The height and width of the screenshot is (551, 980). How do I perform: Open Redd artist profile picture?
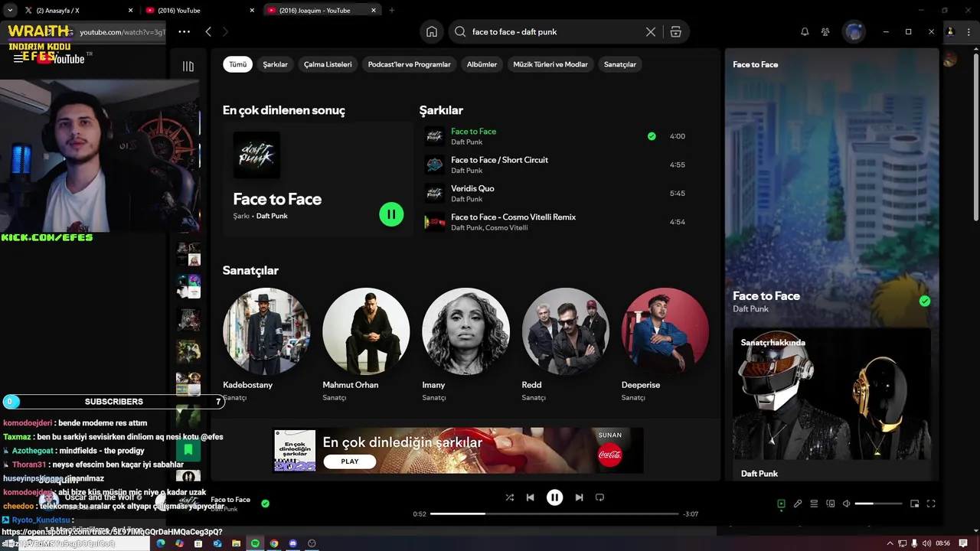coord(566,331)
